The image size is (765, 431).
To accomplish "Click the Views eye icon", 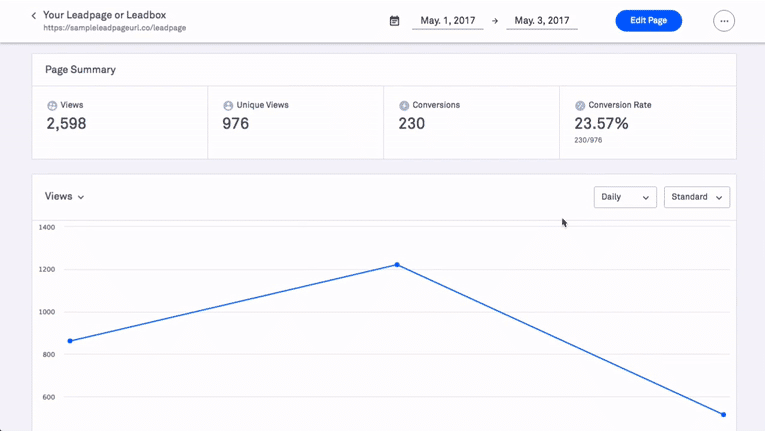I will tap(52, 105).
